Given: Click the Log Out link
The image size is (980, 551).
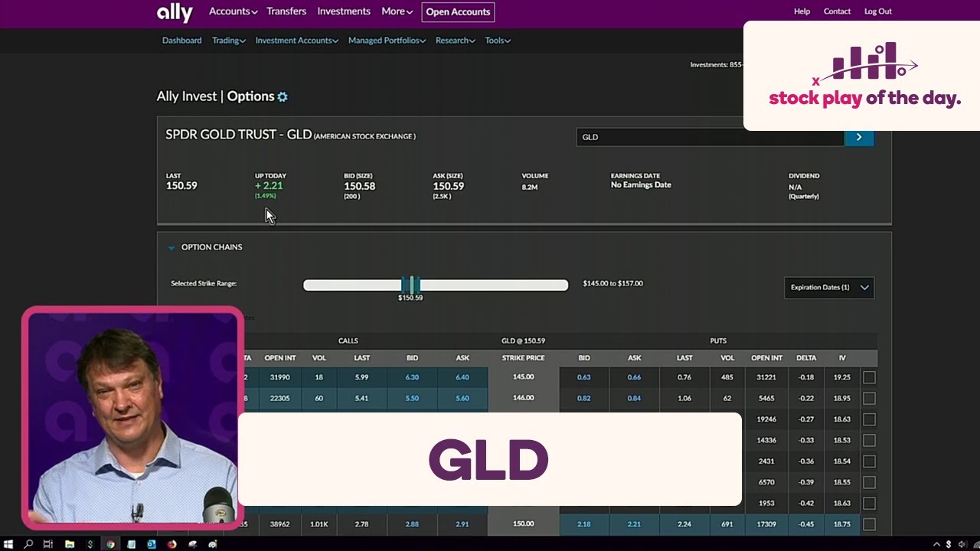Looking at the screenshot, I should click(878, 11).
